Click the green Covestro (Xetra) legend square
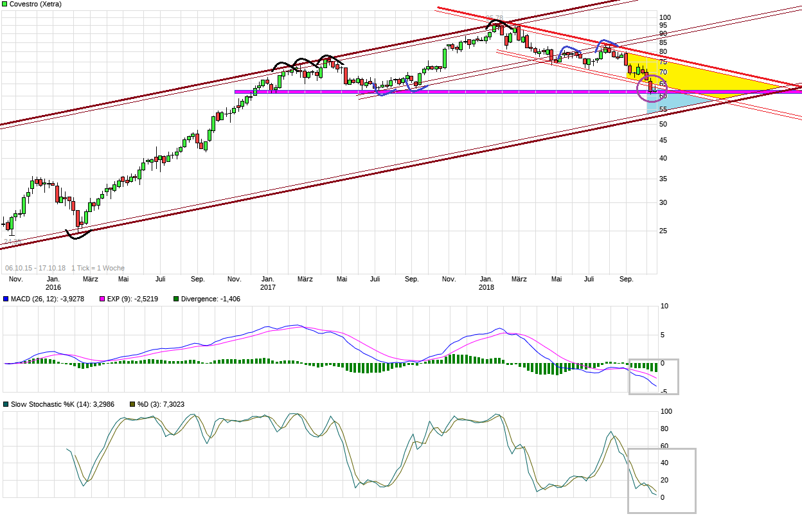The height and width of the screenshot is (532, 802). point(5,4)
